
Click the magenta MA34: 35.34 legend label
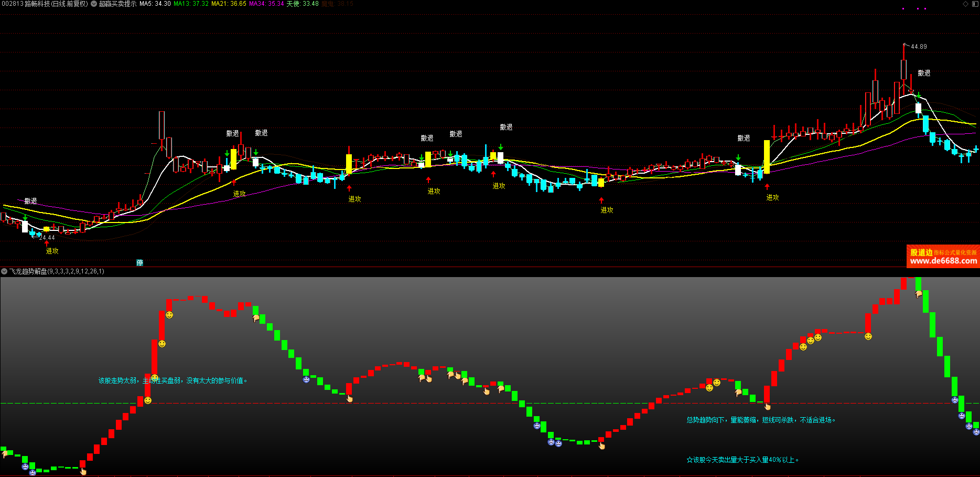(x=266, y=4)
